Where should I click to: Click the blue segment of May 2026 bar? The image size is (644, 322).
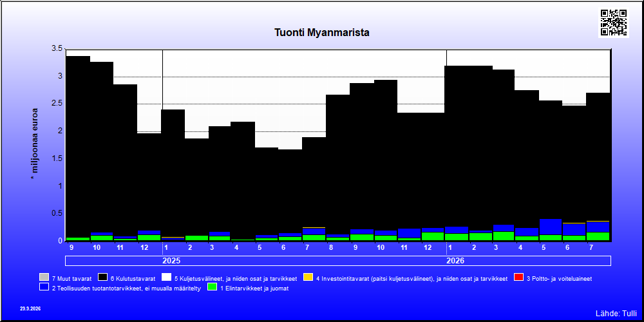click(x=551, y=227)
